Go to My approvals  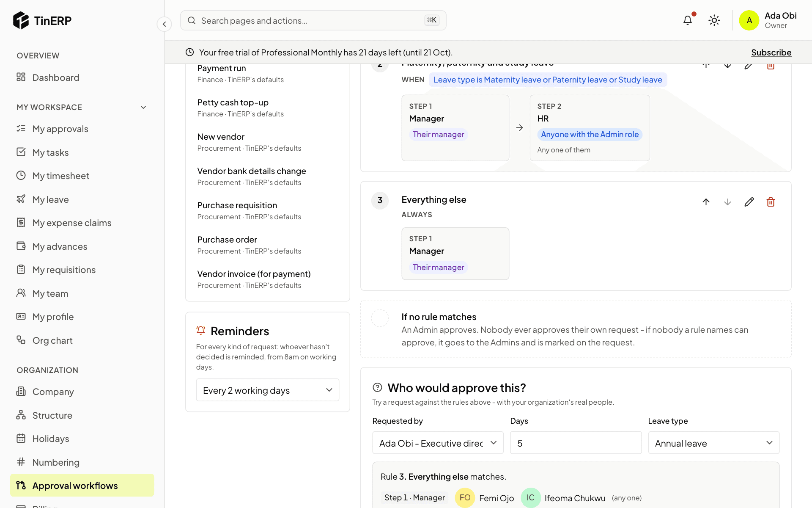[x=82, y=129]
